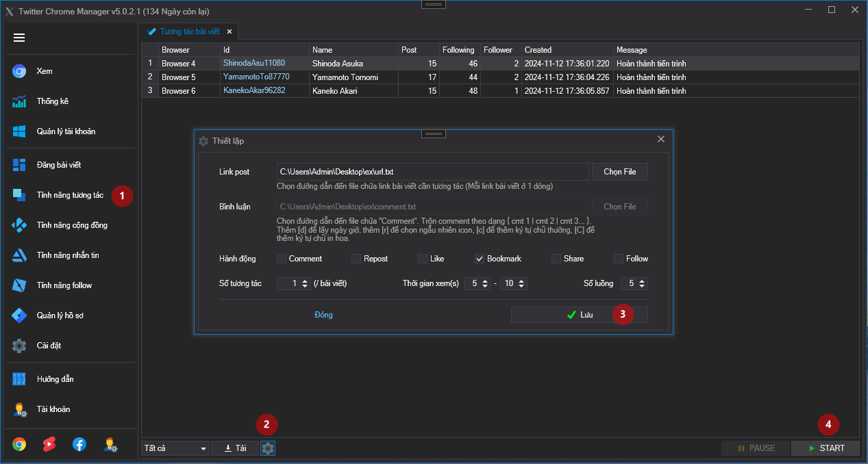Uncheck the Bookmark checkbox
The image size is (868, 464).
(480, 259)
